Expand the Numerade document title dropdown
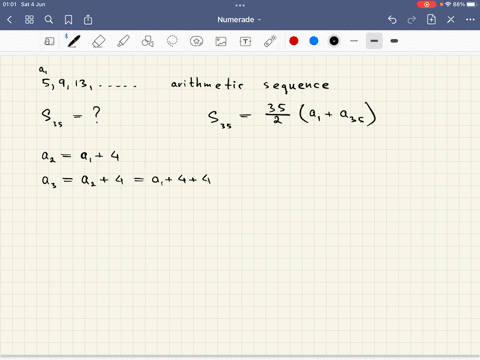Image resolution: width=480 pixels, height=360 pixels. tap(239, 20)
